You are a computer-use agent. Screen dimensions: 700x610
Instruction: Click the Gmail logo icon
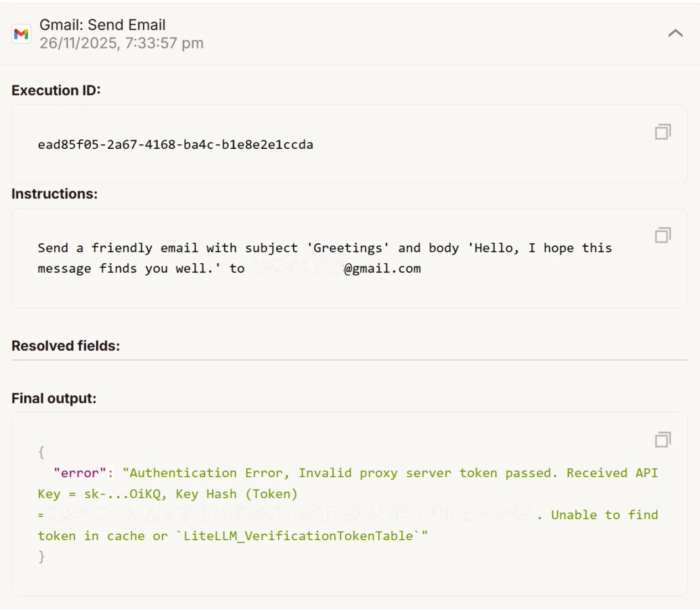(x=22, y=34)
